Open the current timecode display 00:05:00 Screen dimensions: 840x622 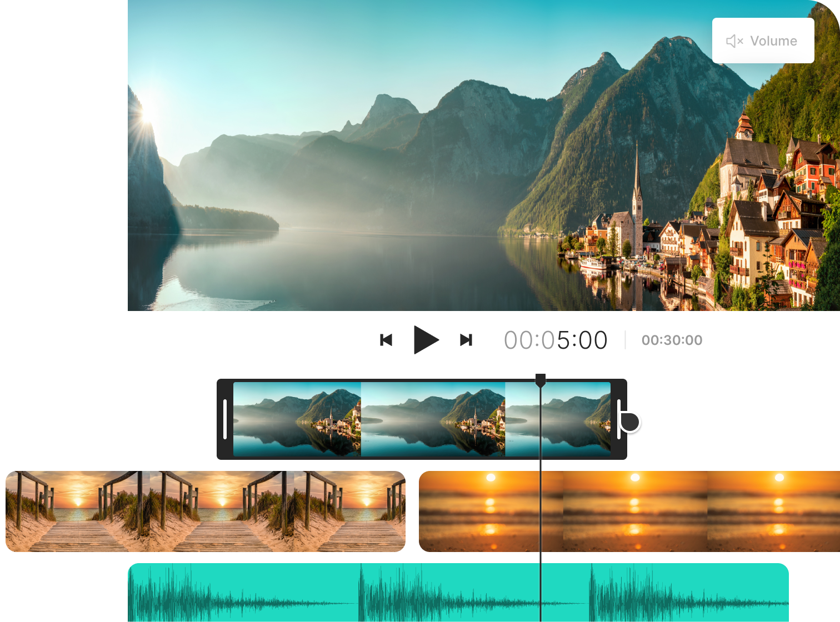pyautogui.click(x=556, y=340)
